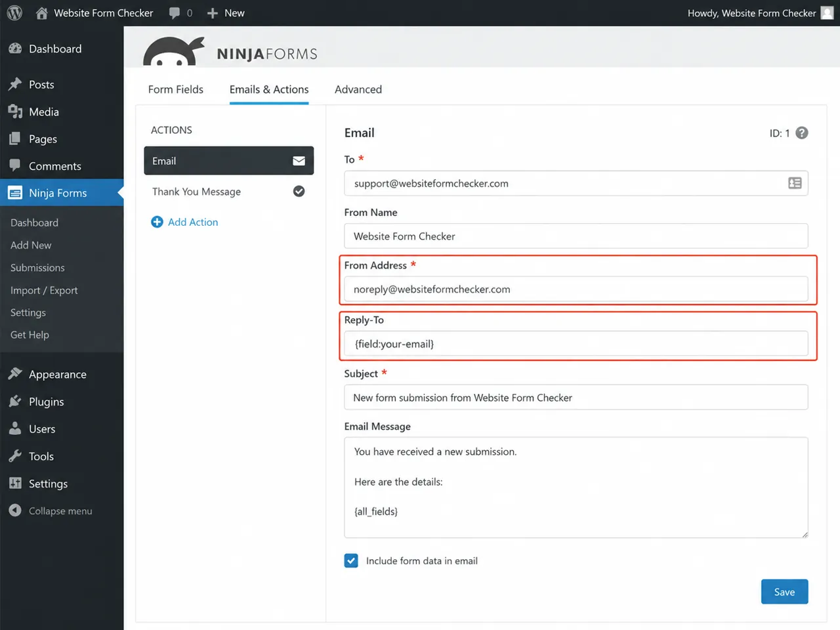840x630 pixels.
Task: Click the Users menu label
Action: pyautogui.click(x=42, y=429)
